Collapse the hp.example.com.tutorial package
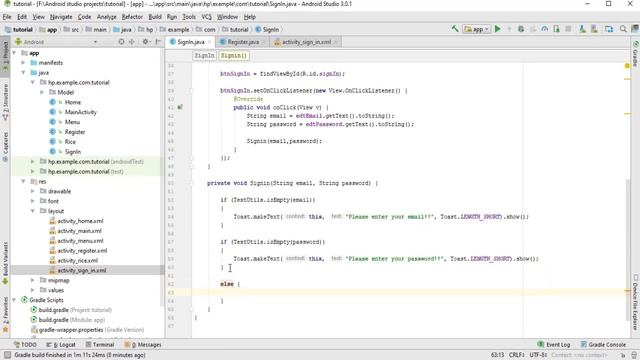The image size is (640, 360). (33, 82)
